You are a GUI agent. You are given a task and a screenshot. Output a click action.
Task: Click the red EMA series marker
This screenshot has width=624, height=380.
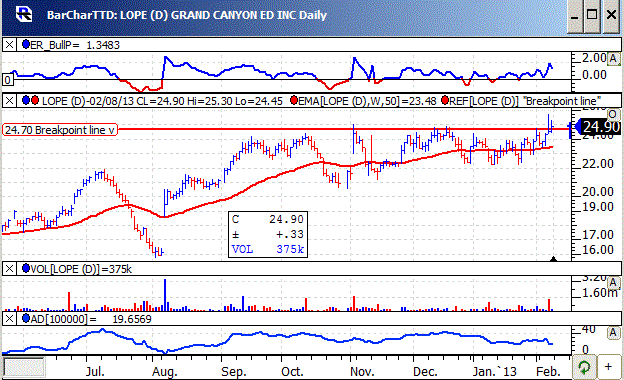[x=294, y=100]
